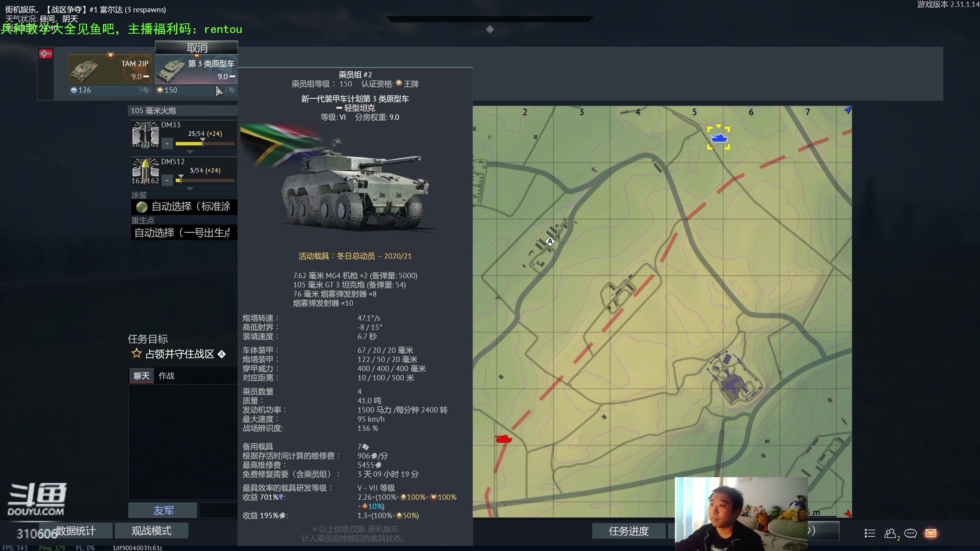Screen dimensions: 980x551
Task: Switch to the 聊天 chat tab
Action: click(142, 376)
